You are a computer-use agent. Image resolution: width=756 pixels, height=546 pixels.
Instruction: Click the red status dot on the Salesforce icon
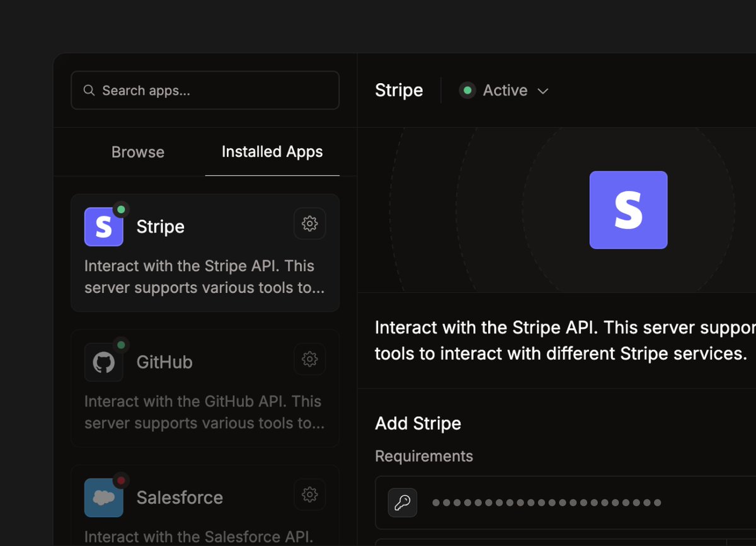(121, 481)
